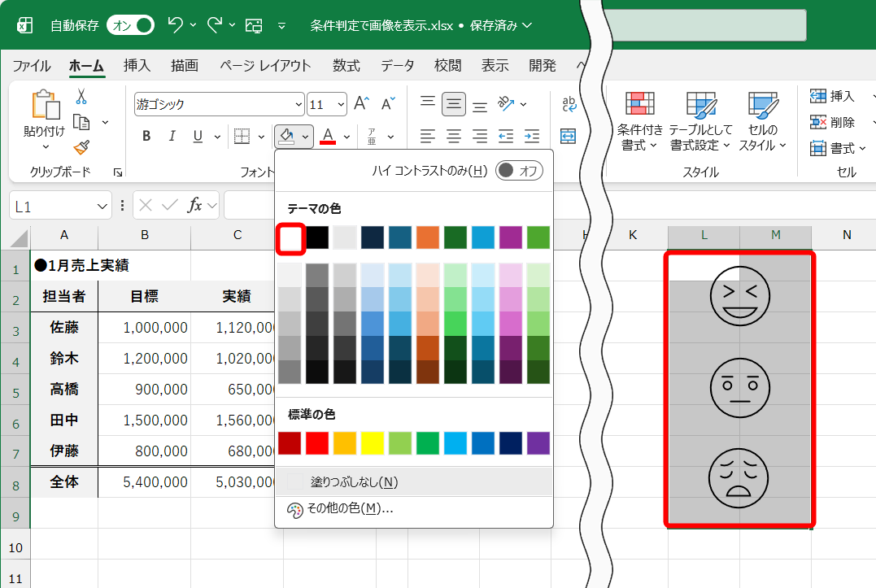Switch to the 校閲 tab
This screenshot has width=876, height=588.
tap(447, 66)
